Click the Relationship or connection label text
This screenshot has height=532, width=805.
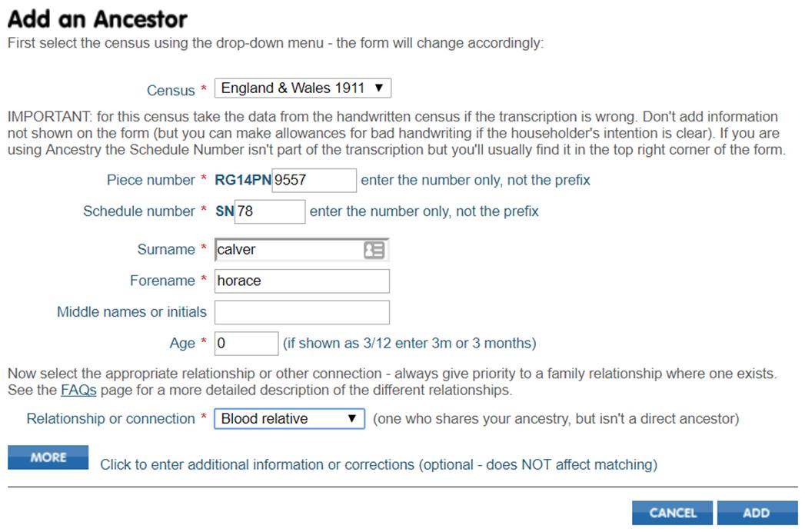111,419
